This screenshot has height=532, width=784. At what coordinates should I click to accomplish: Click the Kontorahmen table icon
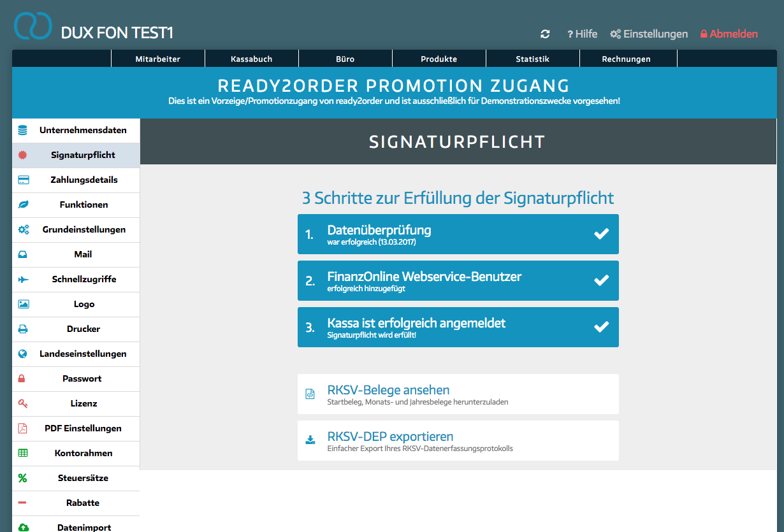(23, 453)
